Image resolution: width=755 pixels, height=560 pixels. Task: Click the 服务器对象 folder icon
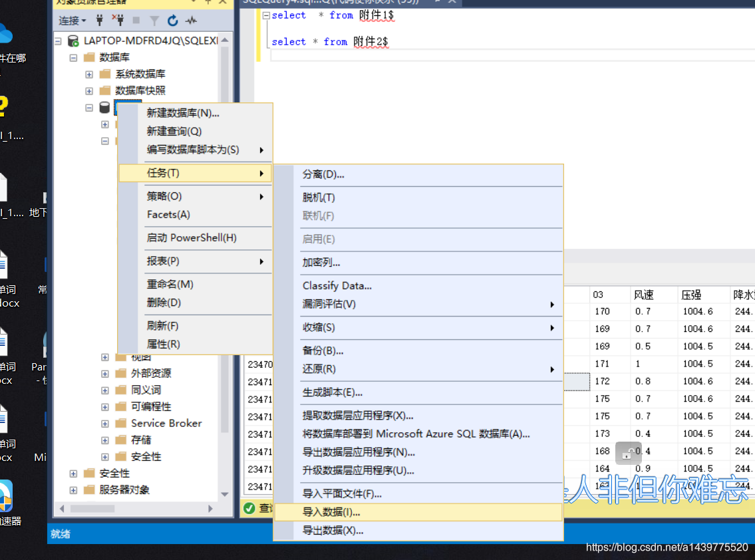pyautogui.click(x=89, y=490)
